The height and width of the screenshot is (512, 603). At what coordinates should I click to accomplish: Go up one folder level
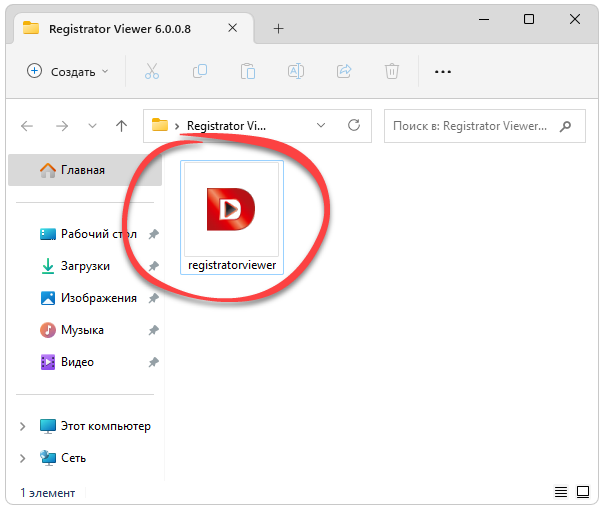point(122,126)
